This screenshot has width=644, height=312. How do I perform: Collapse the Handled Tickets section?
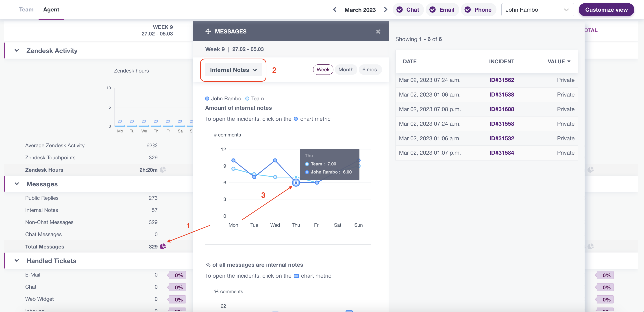coord(17,261)
